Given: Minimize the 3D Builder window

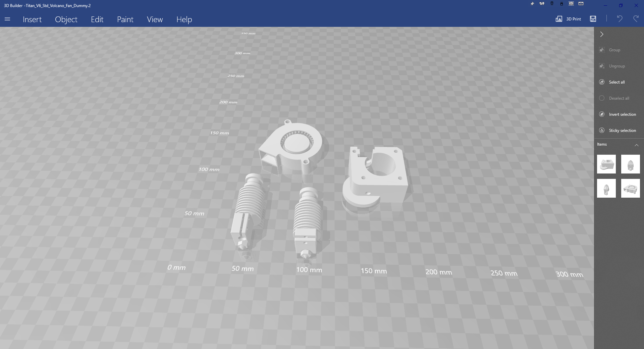Looking at the screenshot, I should pyautogui.click(x=605, y=5).
